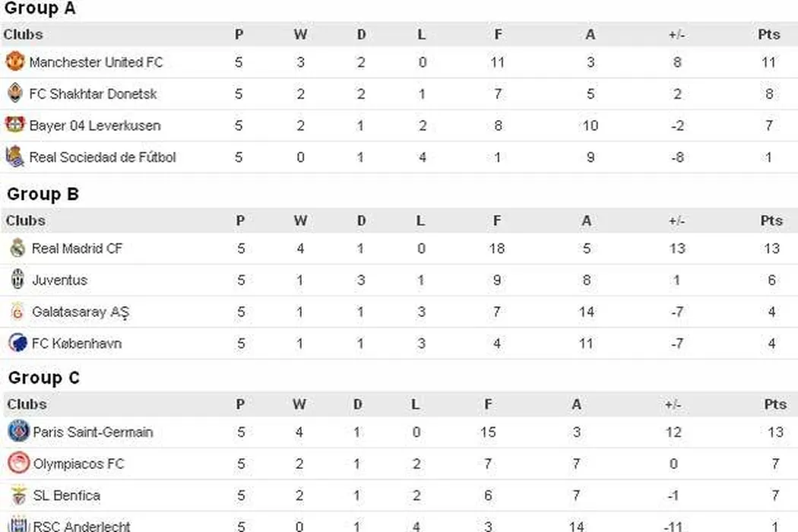Click the Olympiacos FC crest icon
Viewport: 798px width, 532px height.
(x=18, y=464)
